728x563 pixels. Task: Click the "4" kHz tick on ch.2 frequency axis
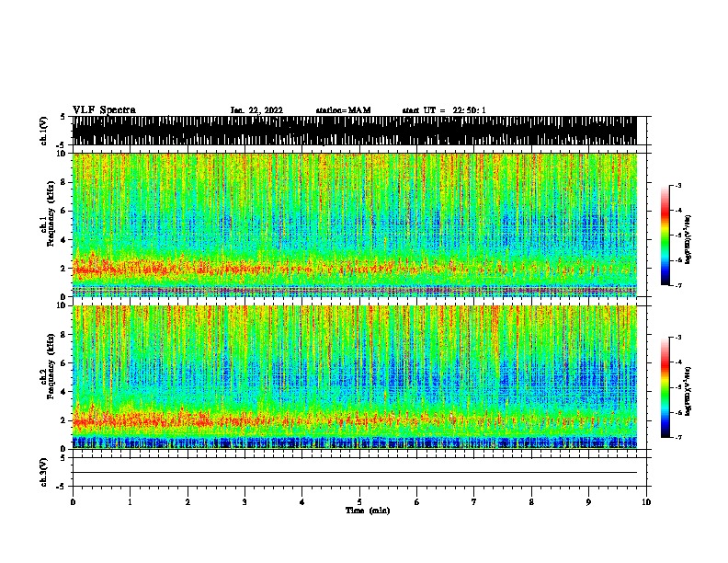tap(64, 392)
